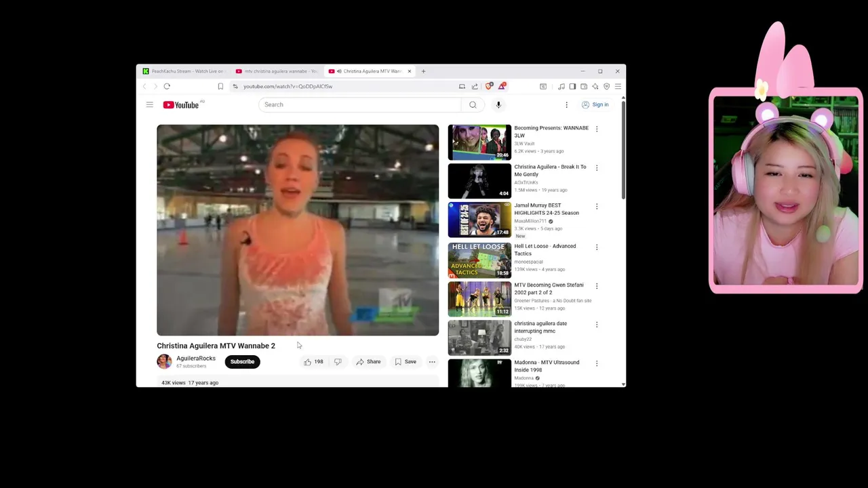Click the main video player

point(298,230)
